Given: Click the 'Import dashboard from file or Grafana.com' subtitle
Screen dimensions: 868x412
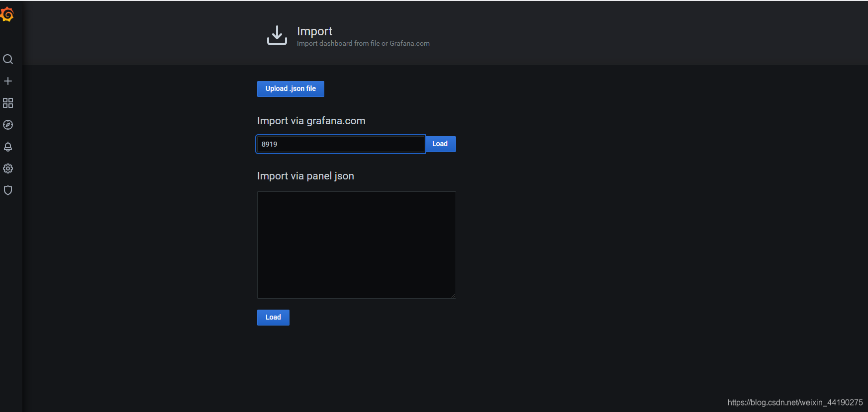Looking at the screenshot, I should pos(363,44).
